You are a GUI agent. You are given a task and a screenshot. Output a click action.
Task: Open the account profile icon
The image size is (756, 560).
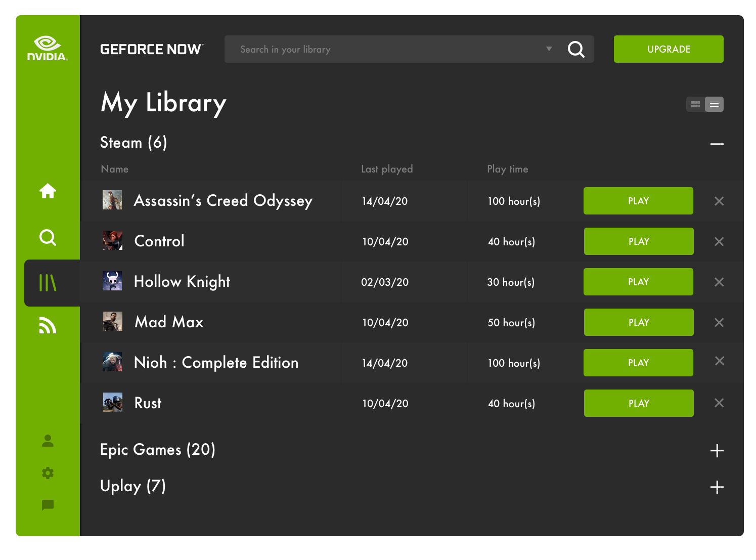48,441
